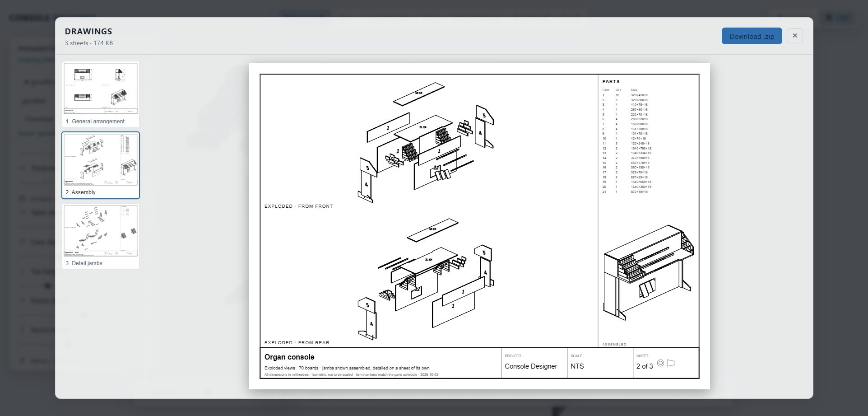Click the PARTS schedule heading
The height and width of the screenshot is (416, 868).
[611, 82]
